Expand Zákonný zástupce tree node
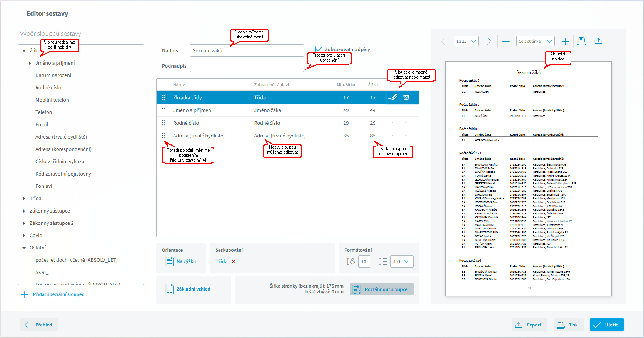 click(x=24, y=211)
